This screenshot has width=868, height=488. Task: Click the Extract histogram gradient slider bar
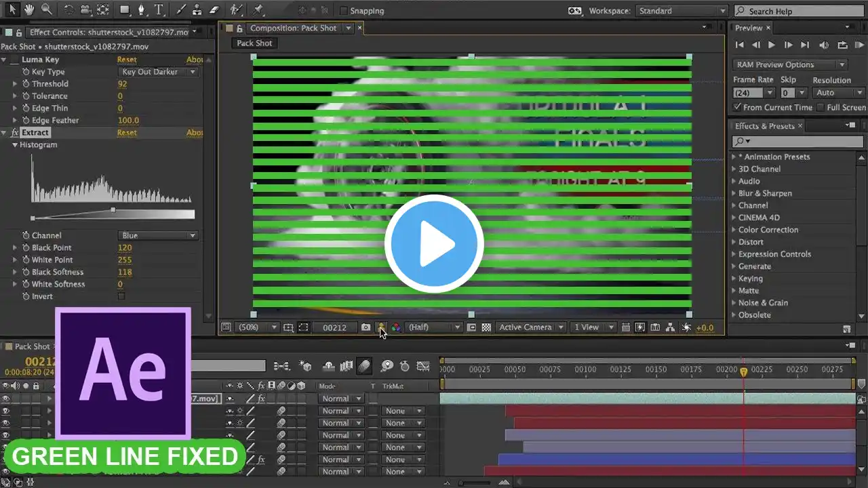click(113, 214)
